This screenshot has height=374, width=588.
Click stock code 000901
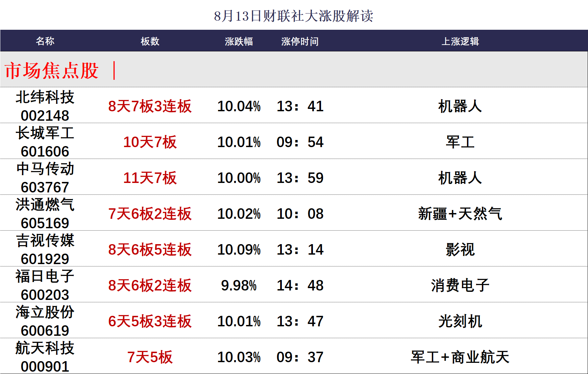click(x=45, y=367)
